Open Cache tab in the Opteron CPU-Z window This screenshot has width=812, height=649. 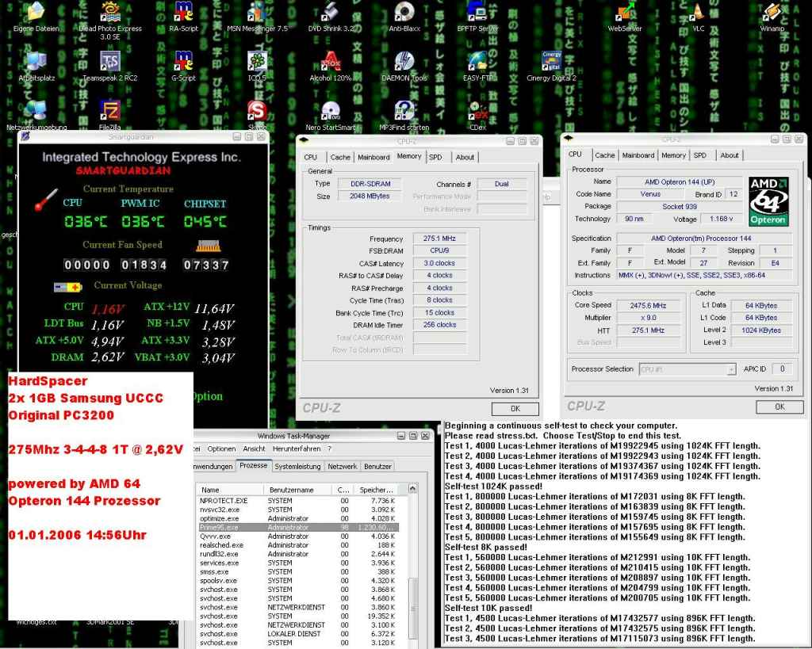click(604, 155)
